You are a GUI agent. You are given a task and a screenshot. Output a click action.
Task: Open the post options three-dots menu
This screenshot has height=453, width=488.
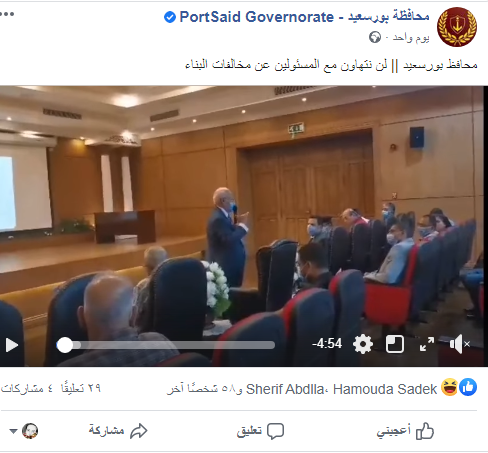7,14
